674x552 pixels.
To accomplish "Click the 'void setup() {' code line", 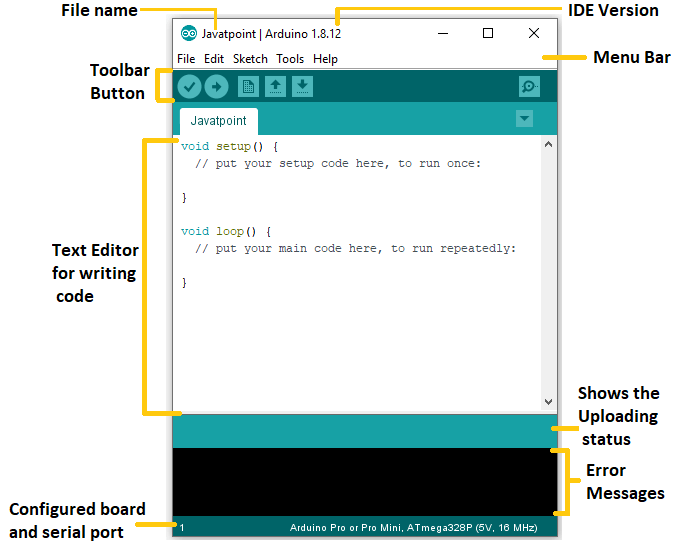I will [230, 147].
